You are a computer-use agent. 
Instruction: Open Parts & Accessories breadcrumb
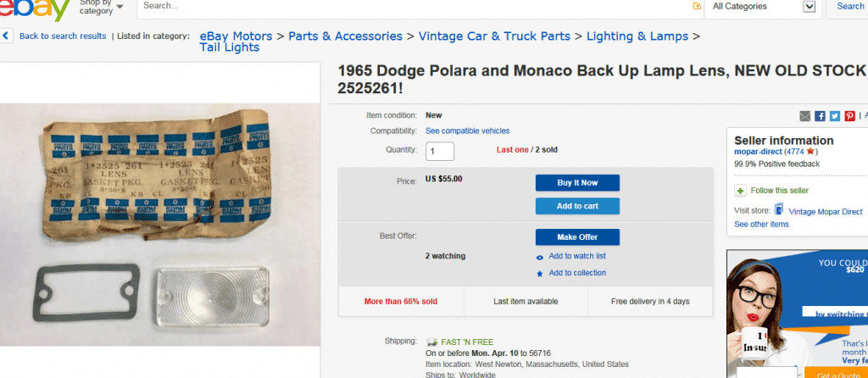click(x=345, y=36)
